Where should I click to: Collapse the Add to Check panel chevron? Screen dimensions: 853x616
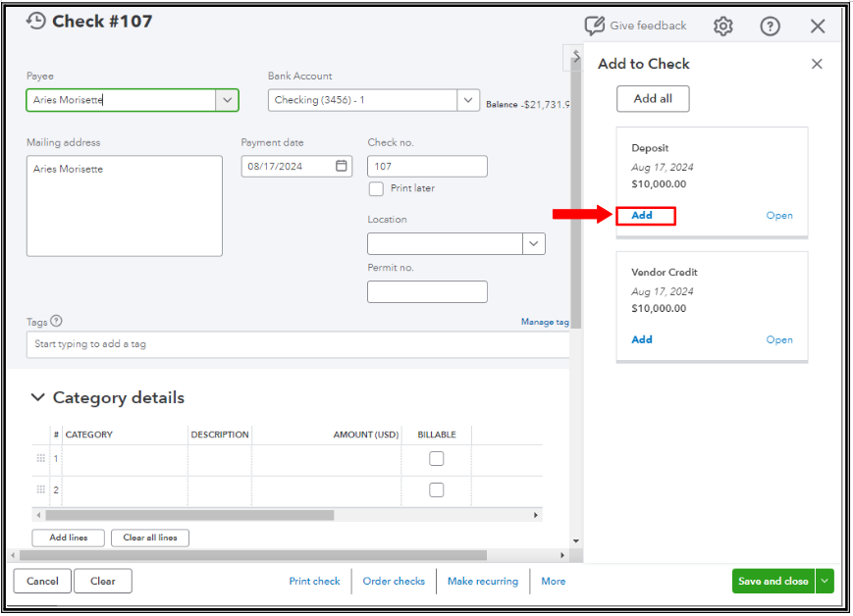pyautogui.click(x=574, y=57)
